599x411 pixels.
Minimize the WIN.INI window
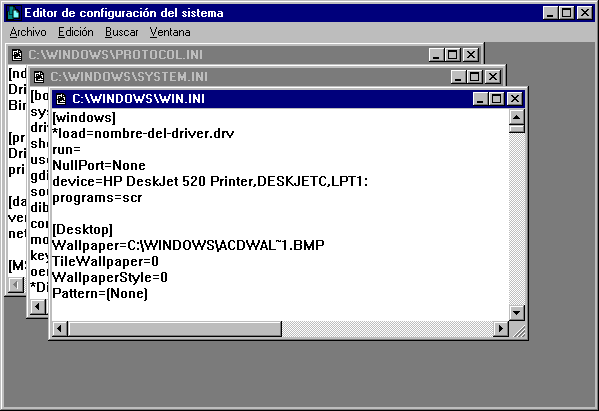480,99
